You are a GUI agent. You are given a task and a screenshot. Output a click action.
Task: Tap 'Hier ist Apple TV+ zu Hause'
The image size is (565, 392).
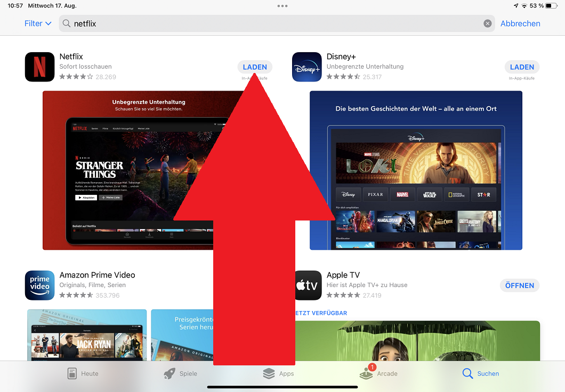click(x=367, y=285)
